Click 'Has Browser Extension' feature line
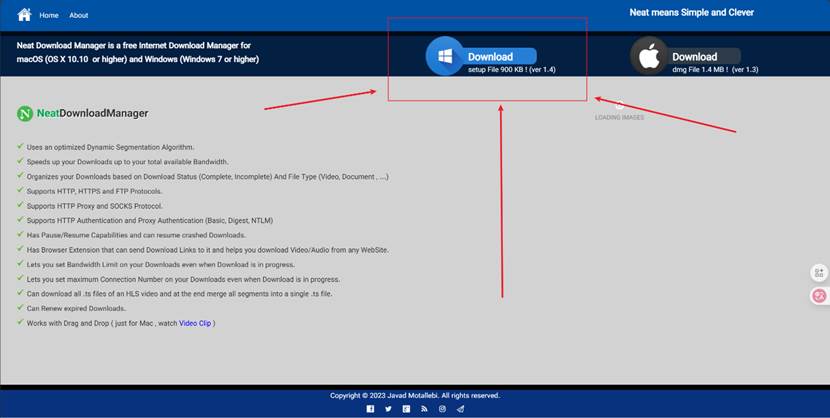The height and width of the screenshot is (418, 830). pyautogui.click(x=208, y=250)
